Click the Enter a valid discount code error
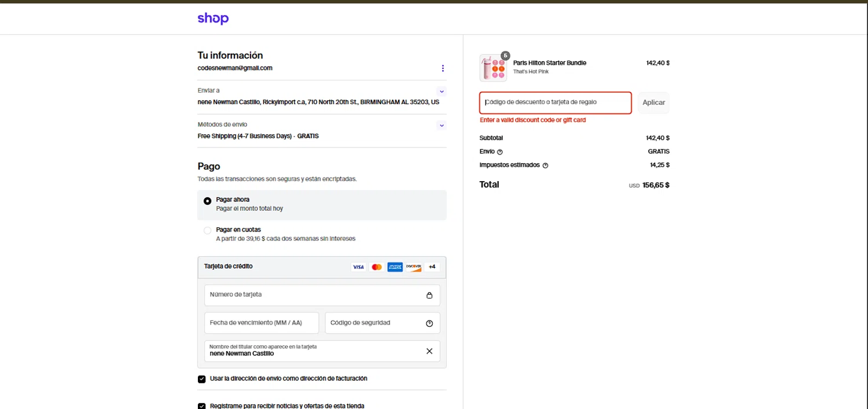The width and height of the screenshot is (868, 409). (x=533, y=120)
